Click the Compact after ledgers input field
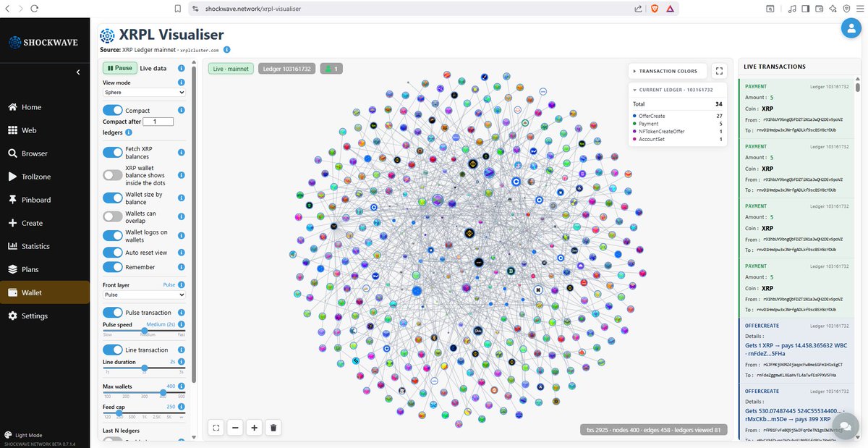The image size is (868, 448). (x=158, y=122)
